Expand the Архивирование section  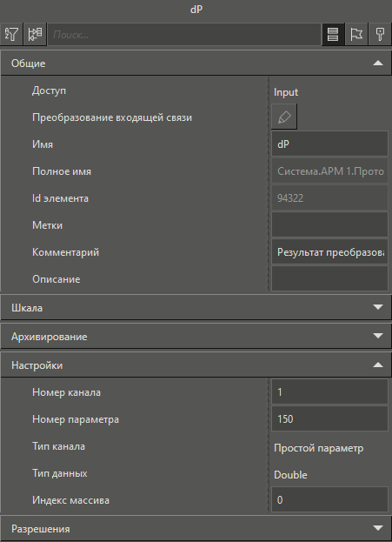378,336
